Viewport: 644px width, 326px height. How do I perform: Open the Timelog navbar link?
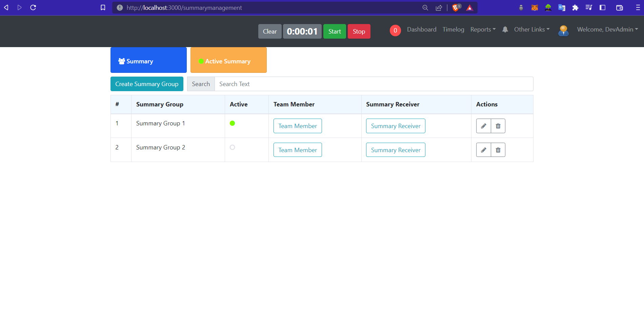pos(453,29)
